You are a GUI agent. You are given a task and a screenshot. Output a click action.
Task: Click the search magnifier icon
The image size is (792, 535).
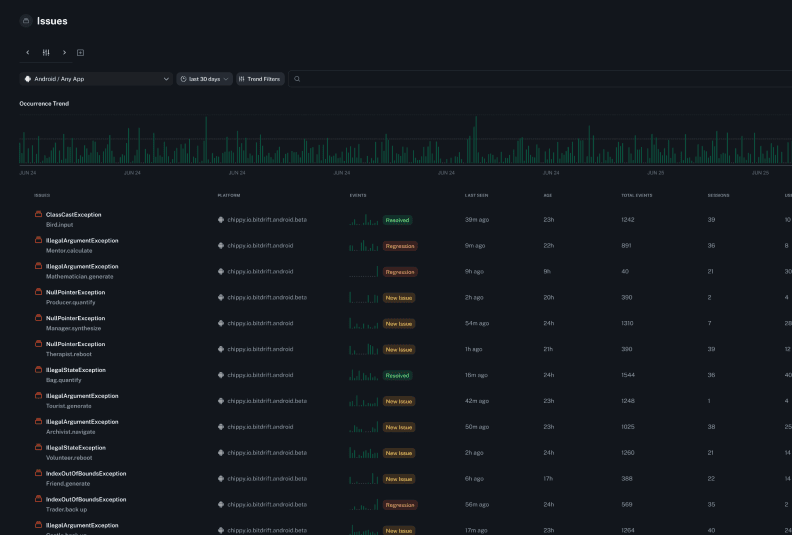click(x=297, y=79)
